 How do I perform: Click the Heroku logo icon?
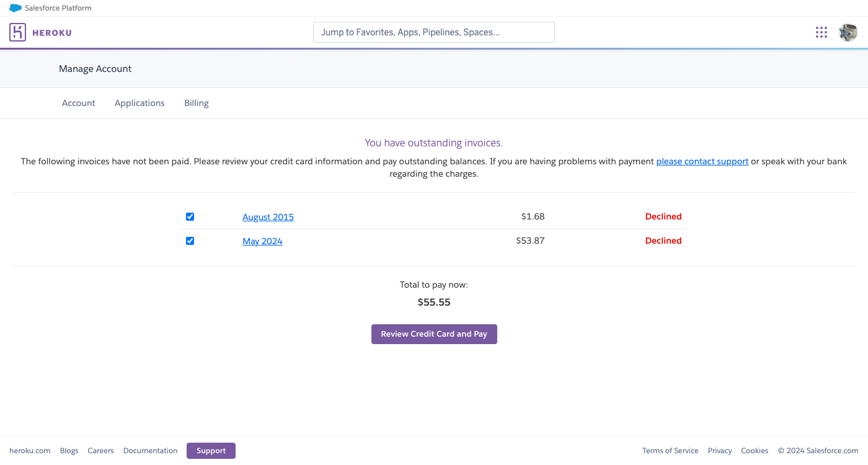point(17,32)
